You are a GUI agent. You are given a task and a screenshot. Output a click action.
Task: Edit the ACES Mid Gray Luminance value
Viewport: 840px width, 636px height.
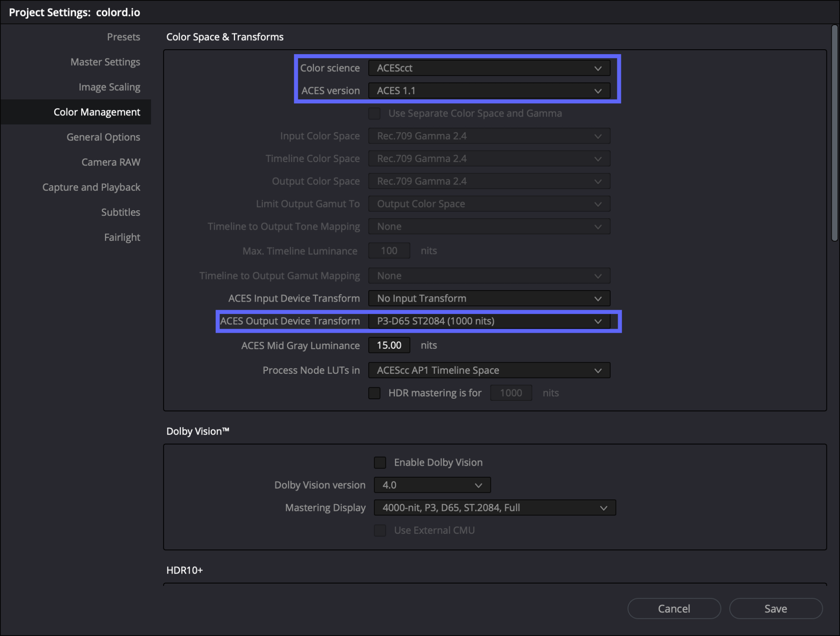(x=389, y=345)
